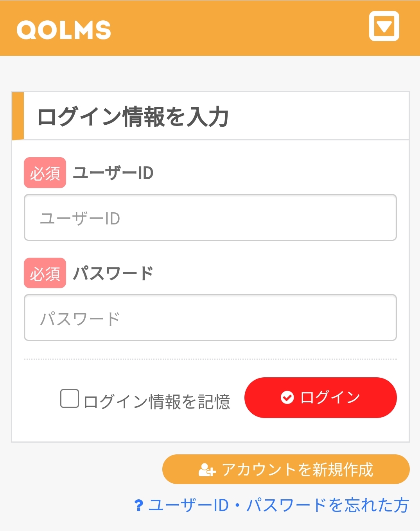The image size is (420, 531).
Task: Click the ログイン情報を記憶 label text
Action: click(x=156, y=402)
